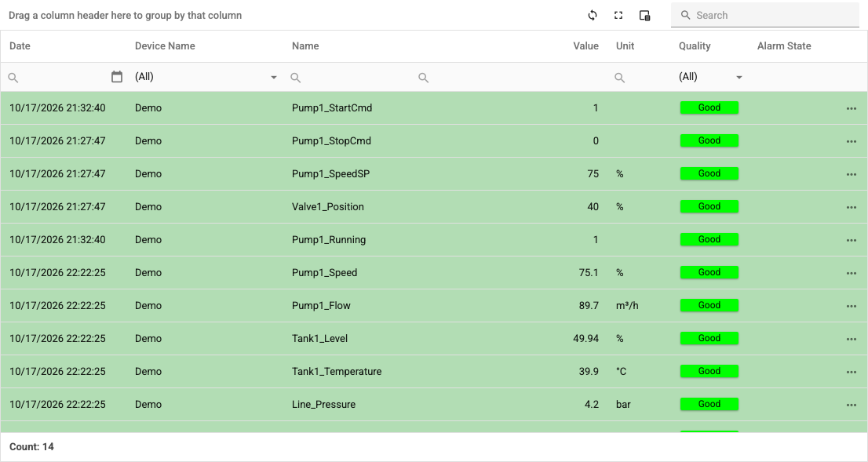This screenshot has height=462, width=868.
Task: Sort by the Alarm State column header
Action: point(784,46)
